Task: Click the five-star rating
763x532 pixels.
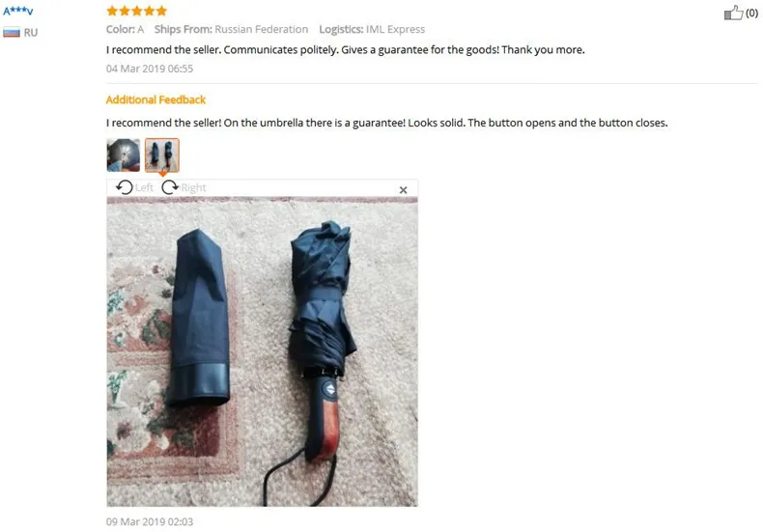Action: [x=137, y=11]
